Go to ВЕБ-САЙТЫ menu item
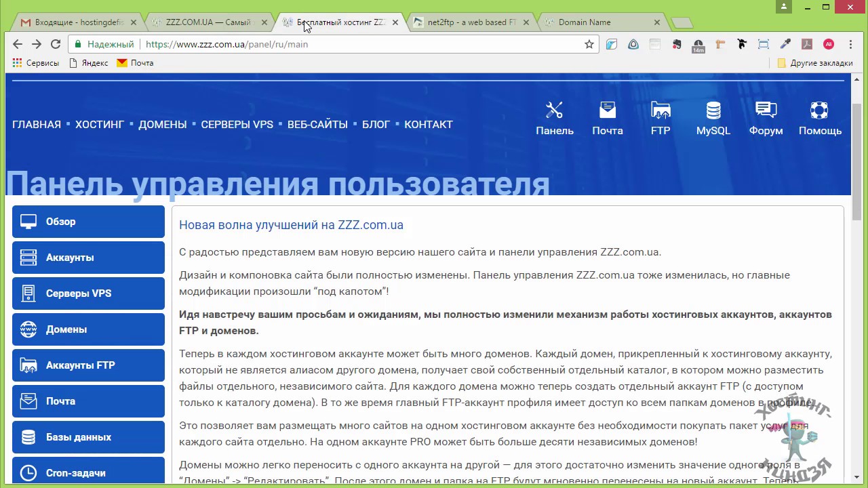 [x=317, y=125]
